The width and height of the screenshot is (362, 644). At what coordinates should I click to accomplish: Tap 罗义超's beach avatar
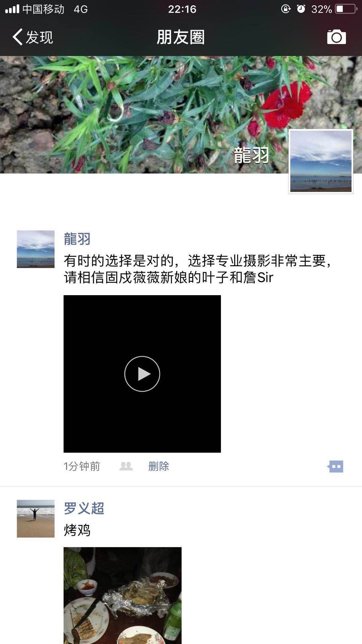(x=36, y=519)
